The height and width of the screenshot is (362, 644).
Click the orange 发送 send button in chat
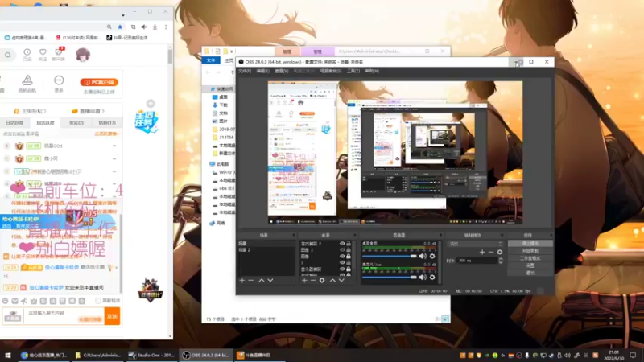click(112, 316)
